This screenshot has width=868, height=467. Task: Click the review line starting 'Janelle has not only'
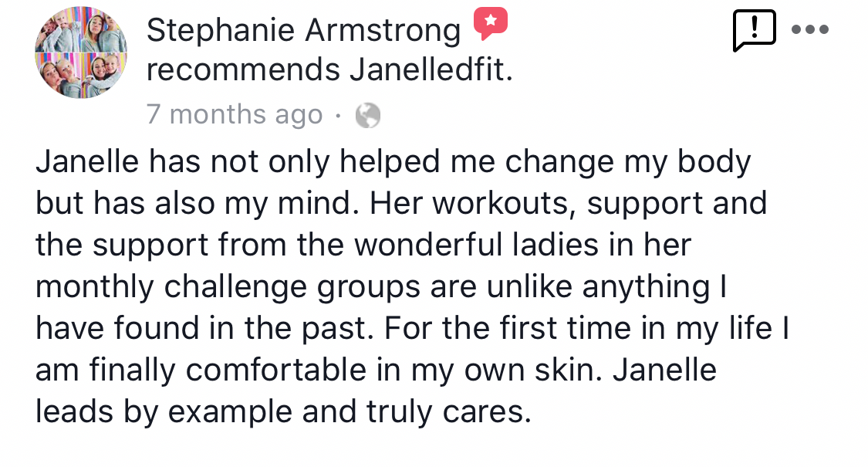pyautogui.click(x=393, y=162)
